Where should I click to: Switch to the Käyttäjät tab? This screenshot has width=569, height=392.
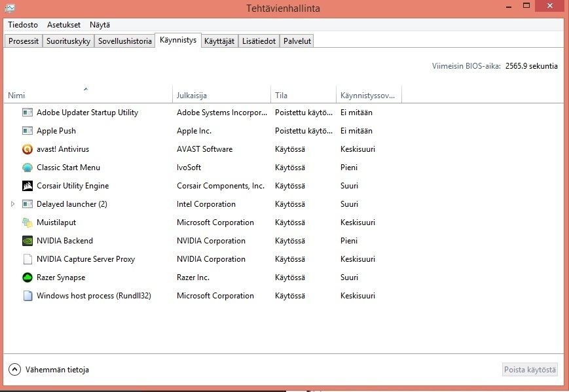point(219,41)
